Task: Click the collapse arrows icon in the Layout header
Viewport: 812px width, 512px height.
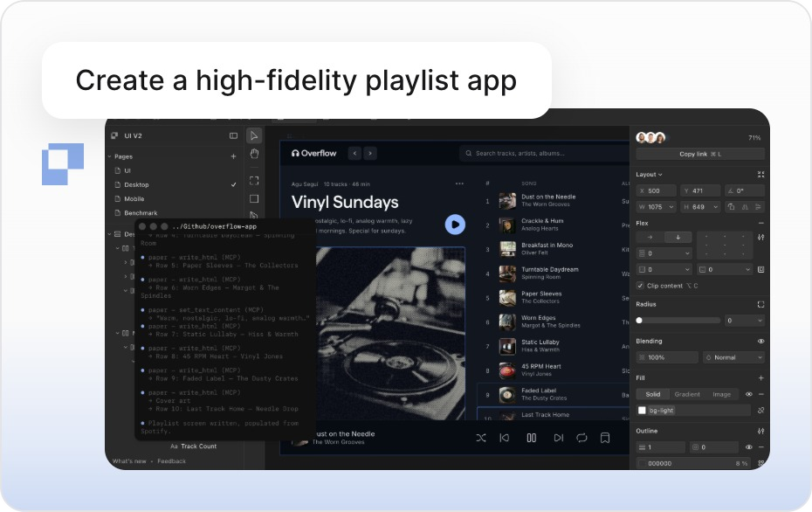Action: point(760,174)
